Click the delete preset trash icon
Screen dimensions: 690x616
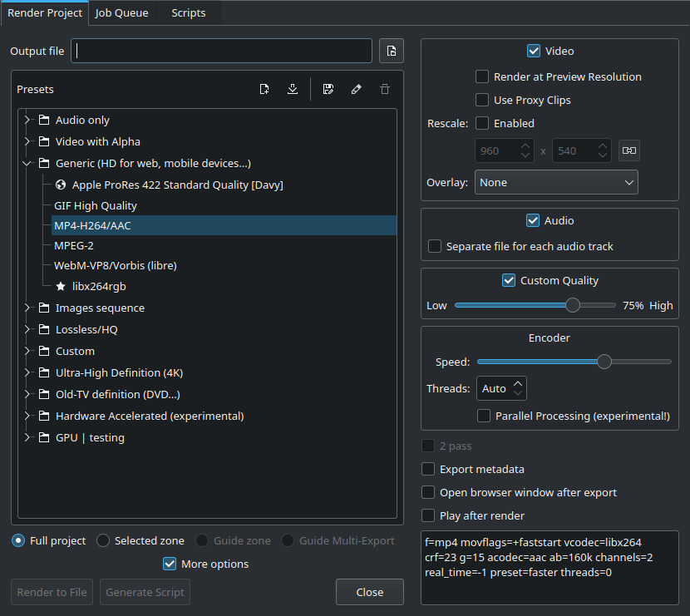[x=384, y=90]
